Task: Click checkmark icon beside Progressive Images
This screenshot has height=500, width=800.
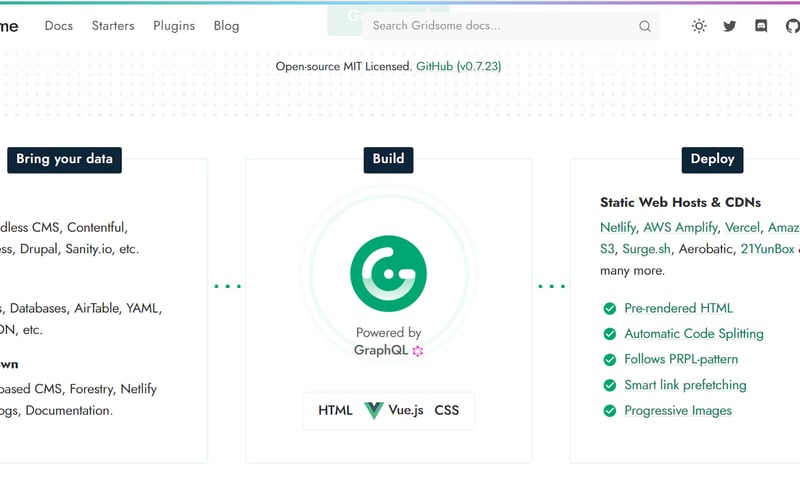Action: (x=610, y=411)
